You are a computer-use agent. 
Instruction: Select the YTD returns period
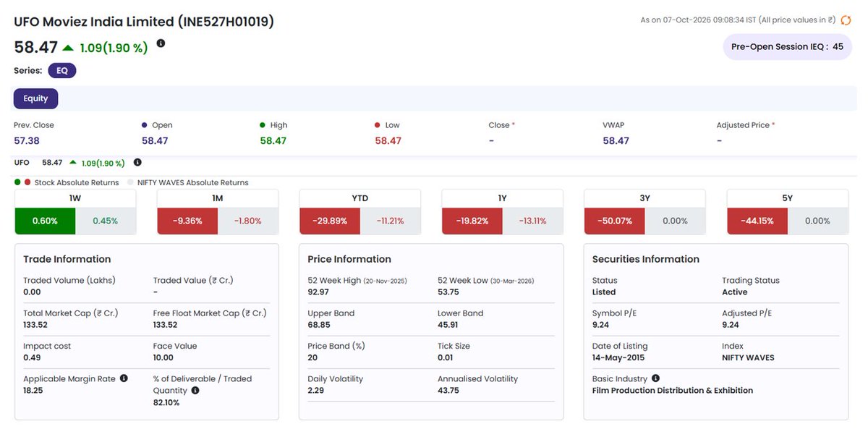360,198
